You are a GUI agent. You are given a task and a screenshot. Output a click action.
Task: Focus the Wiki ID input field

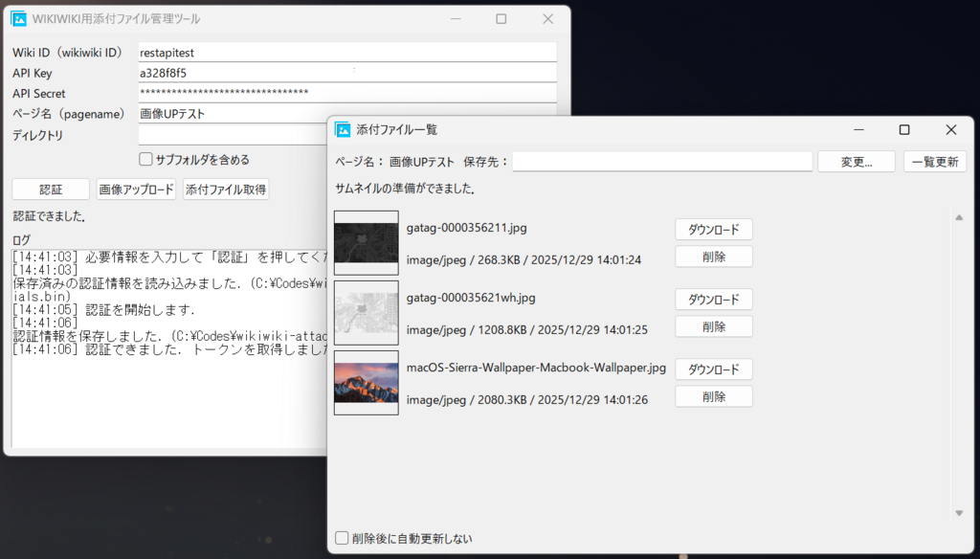coord(346,53)
